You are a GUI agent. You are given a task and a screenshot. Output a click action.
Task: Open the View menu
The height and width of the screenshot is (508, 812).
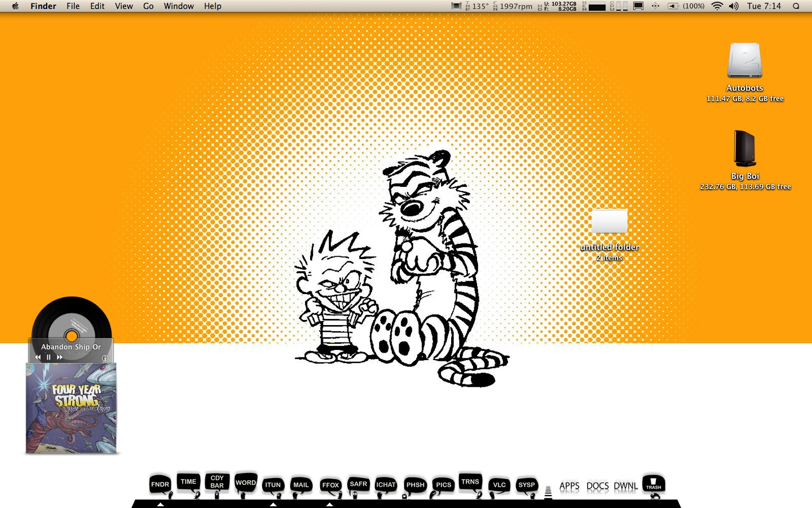pos(124,6)
